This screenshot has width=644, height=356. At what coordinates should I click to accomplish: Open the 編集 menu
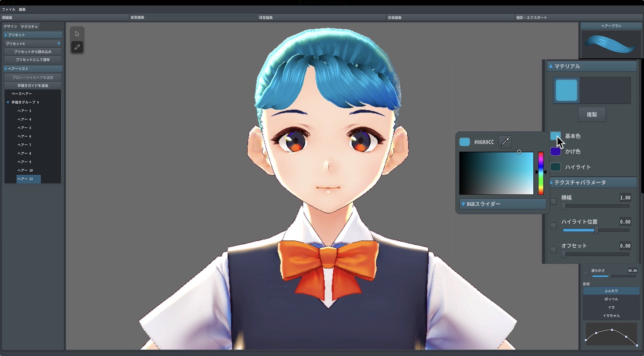(22, 9)
